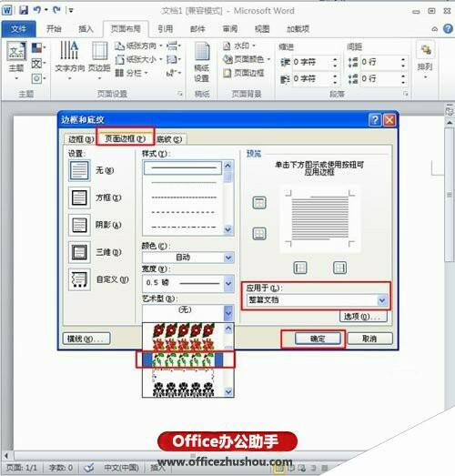Image resolution: width=455 pixels, height=476 pixels.
Task: Click the Horizontal Line (横线) button
Action: (x=86, y=339)
